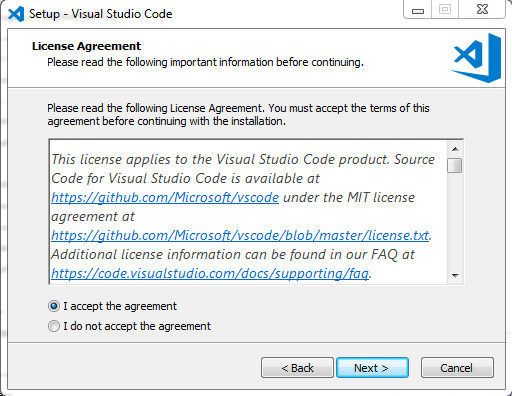This screenshot has width=512, height=396.
Task: Click the license scrollbar down arrow
Action: [x=455, y=275]
